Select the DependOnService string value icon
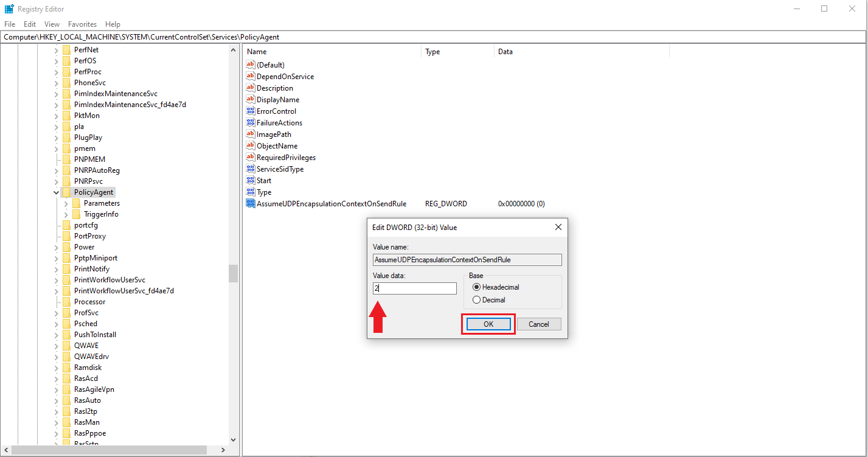Viewport: 868px width, 457px height. pos(251,76)
